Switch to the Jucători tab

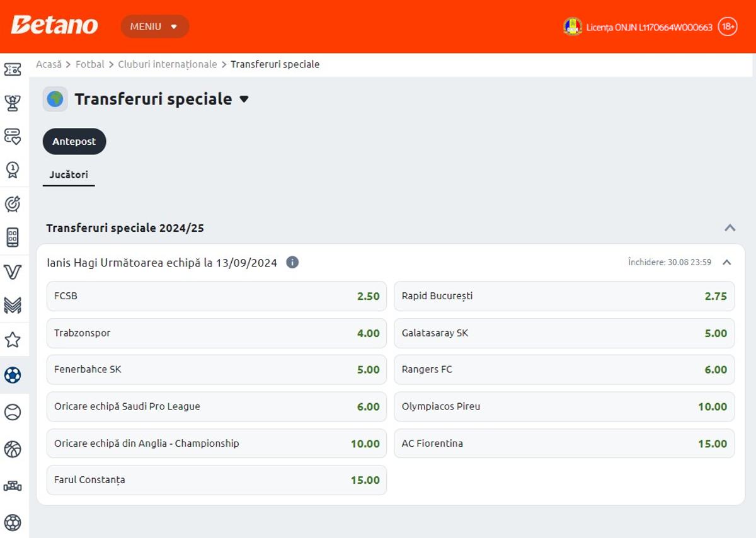[x=69, y=175]
